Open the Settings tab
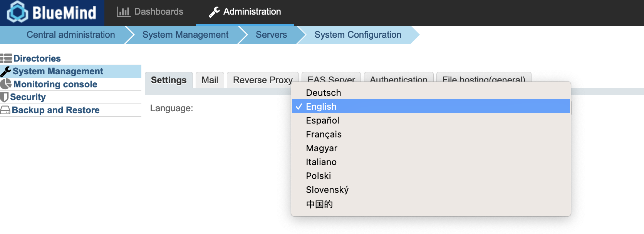 169,80
